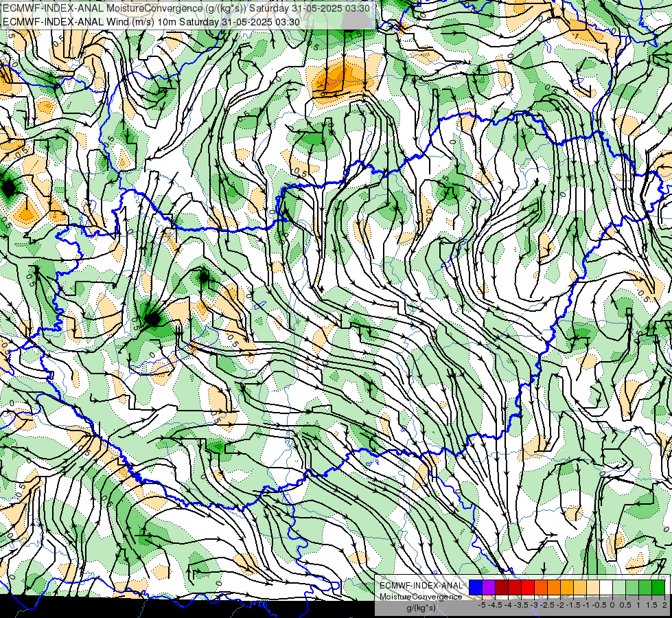Click the blue legend swatch below -5
The width and height of the screenshot is (672, 618).
click(476, 587)
